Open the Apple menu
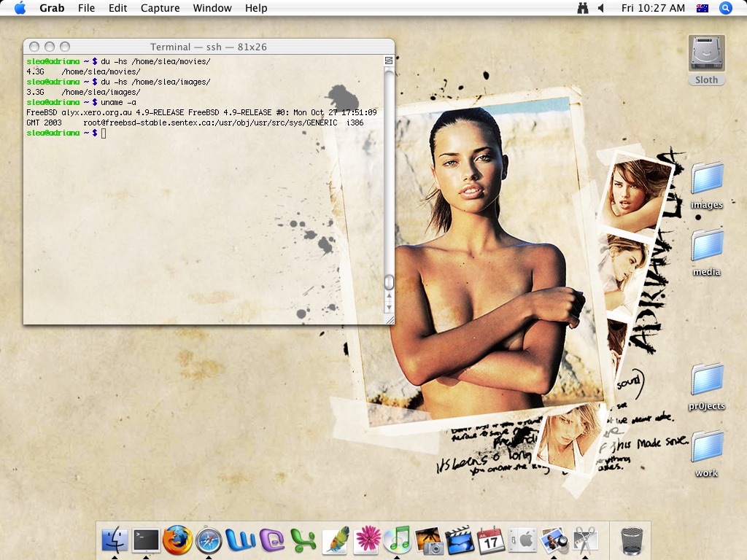 tap(20, 8)
